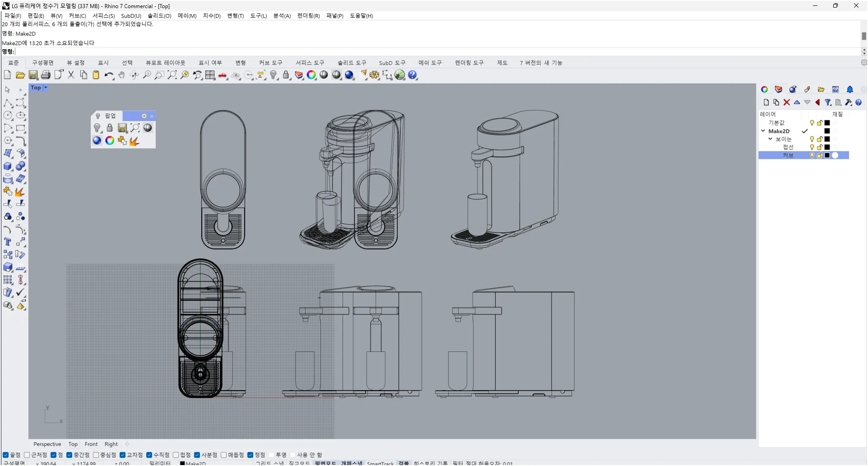Toggle the 수직점 osnap checkbox
The image size is (868, 466).
149,455
